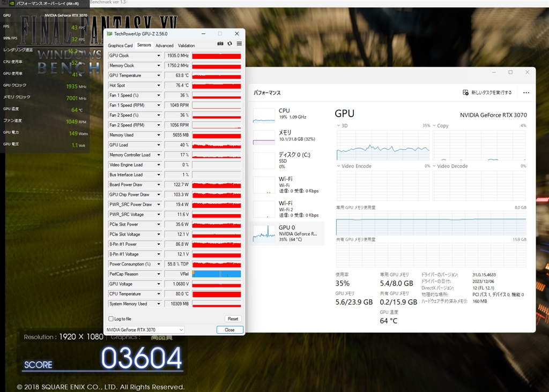This screenshot has width=549, height=392.
Task: Open the Board Power Draw dropdown
Action: [x=159, y=185]
